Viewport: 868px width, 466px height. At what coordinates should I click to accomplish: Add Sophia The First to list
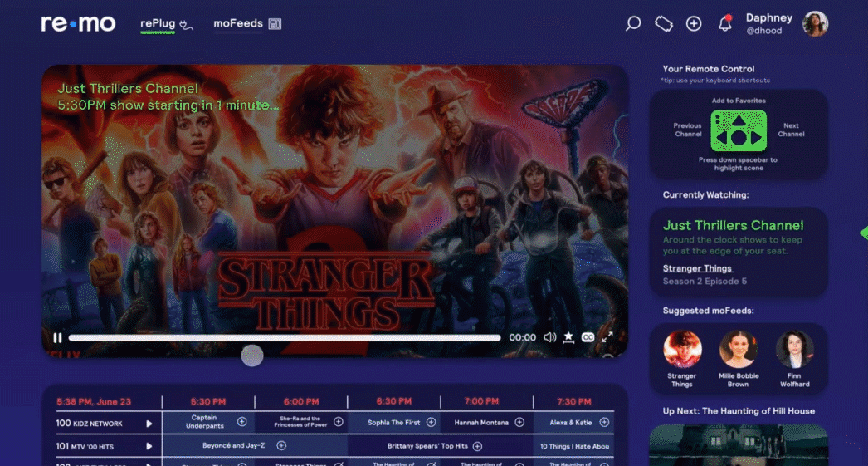coord(432,422)
